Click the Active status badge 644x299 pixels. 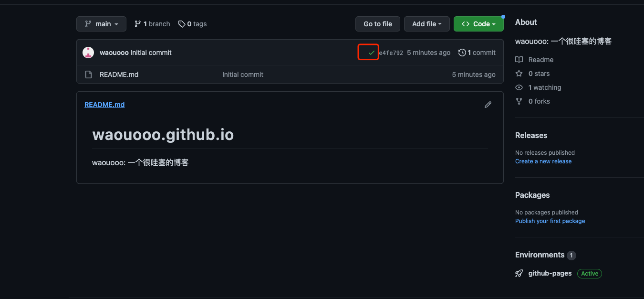590,274
